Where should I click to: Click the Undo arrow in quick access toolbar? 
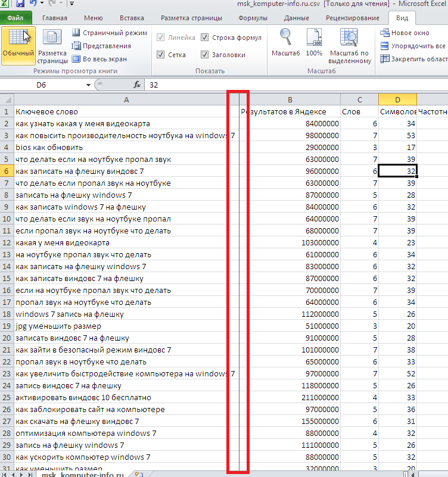(x=33, y=3)
